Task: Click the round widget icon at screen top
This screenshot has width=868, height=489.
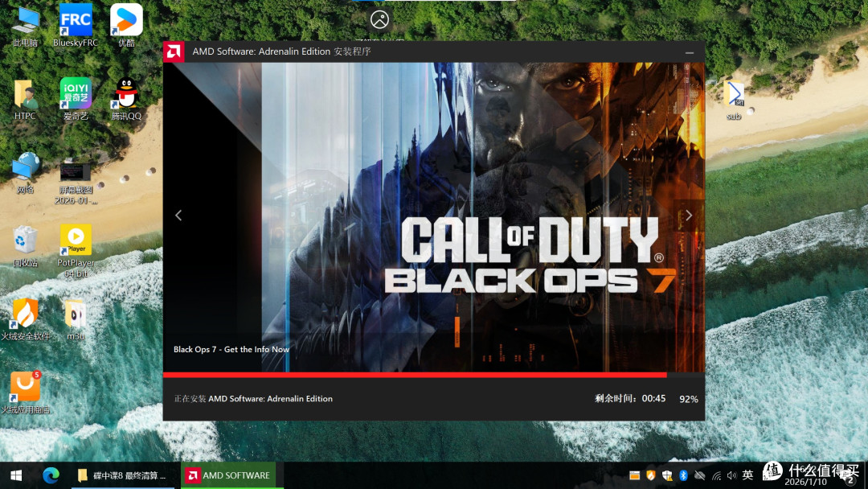Action: [379, 20]
